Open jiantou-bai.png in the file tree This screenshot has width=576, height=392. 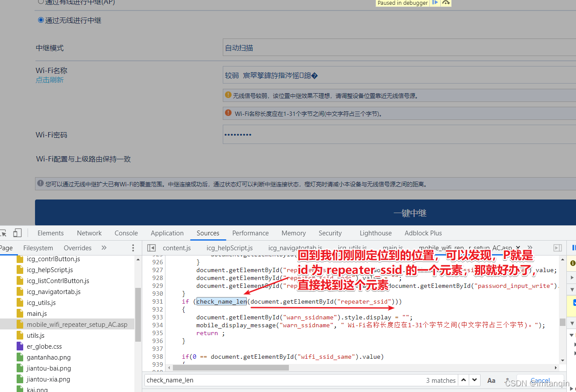49,368
